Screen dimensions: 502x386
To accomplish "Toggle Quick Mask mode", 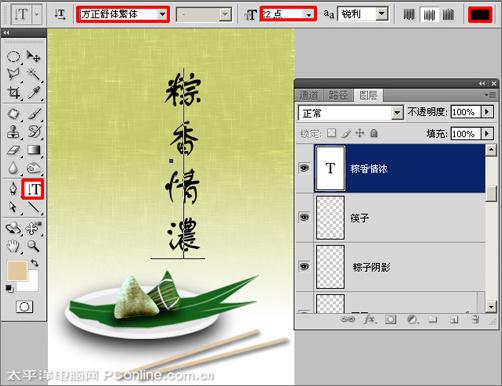I will pyautogui.click(x=24, y=306).
